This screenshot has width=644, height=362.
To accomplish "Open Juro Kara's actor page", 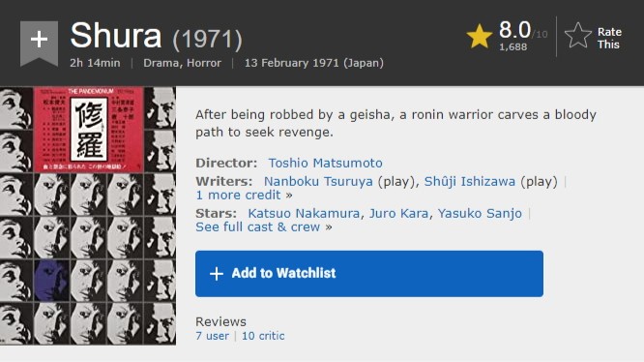I will 398,213.
